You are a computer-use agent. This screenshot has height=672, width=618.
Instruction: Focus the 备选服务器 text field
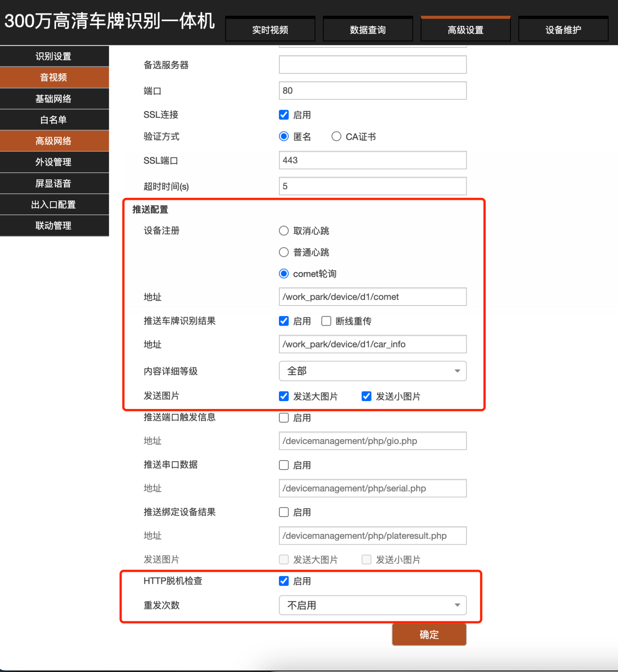[372, 65]
